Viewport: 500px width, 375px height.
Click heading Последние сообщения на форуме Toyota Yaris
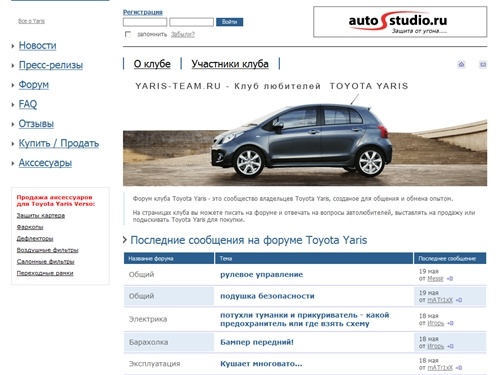coord(249,240)
